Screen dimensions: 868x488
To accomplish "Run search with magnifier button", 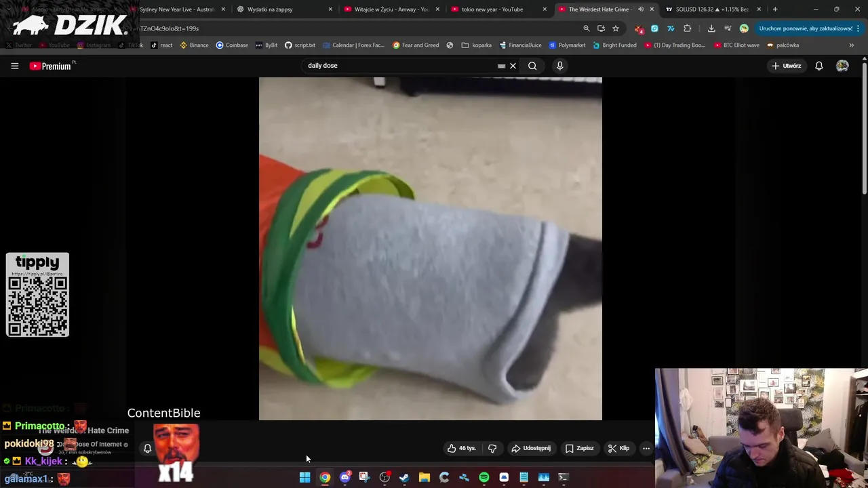I will [x=532, y=66].
